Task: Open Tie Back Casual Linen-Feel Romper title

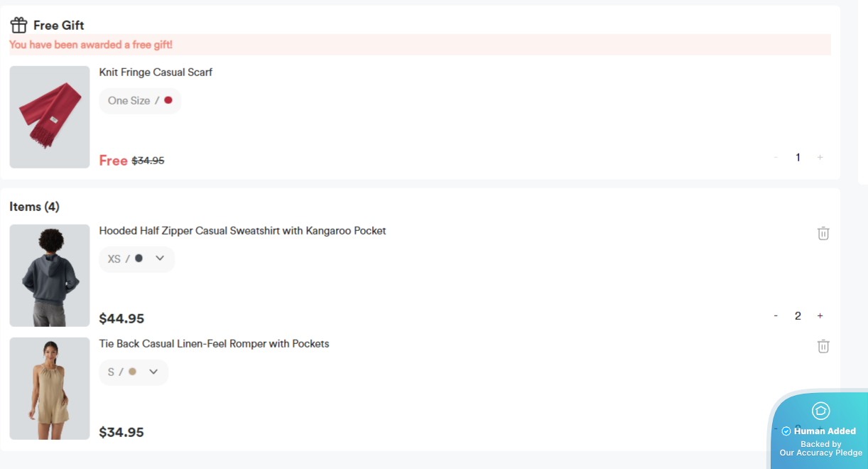Action: pos(214,344)
